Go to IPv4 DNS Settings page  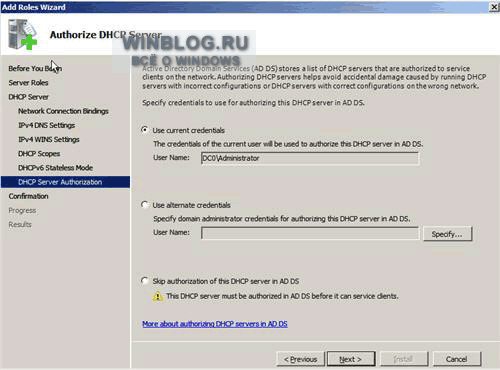click(x=47, y=125)
